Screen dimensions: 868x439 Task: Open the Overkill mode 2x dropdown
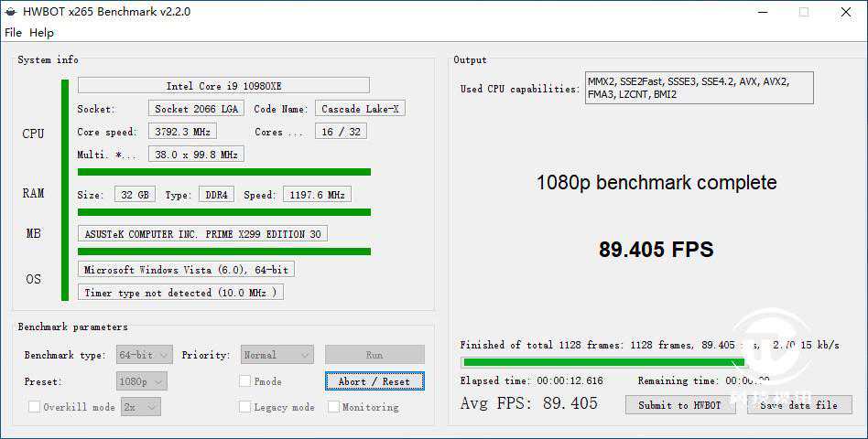140,407
